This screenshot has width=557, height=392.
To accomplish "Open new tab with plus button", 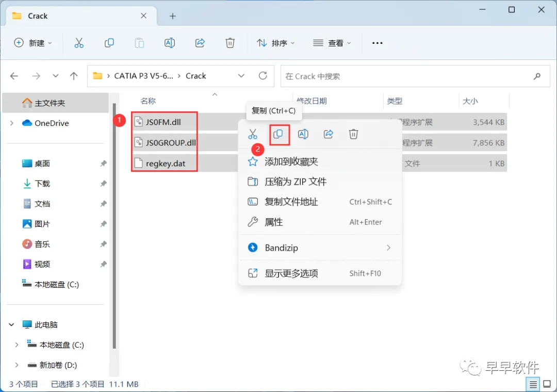I will pyautogui.click(x=173, y=16).
